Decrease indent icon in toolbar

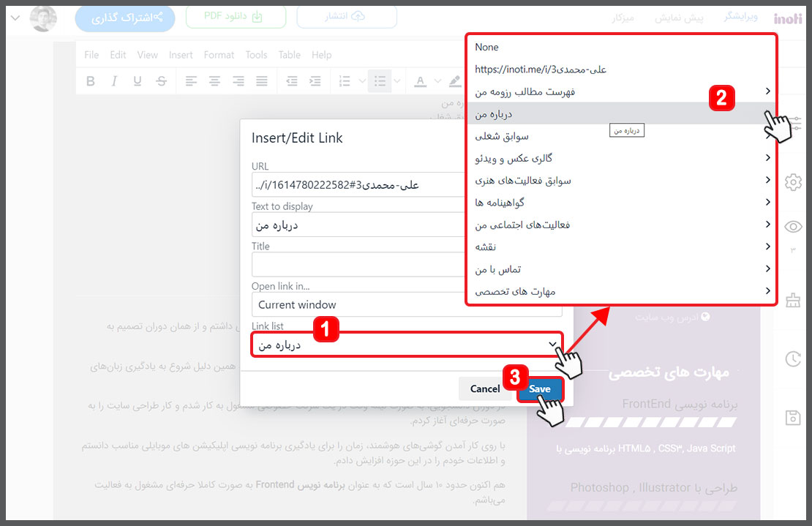tap(292, 80)
